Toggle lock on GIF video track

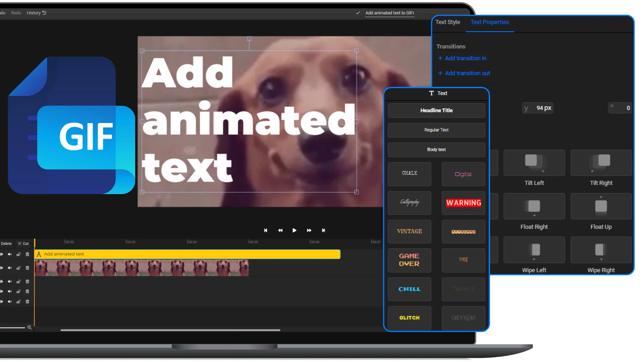(18, 268)
